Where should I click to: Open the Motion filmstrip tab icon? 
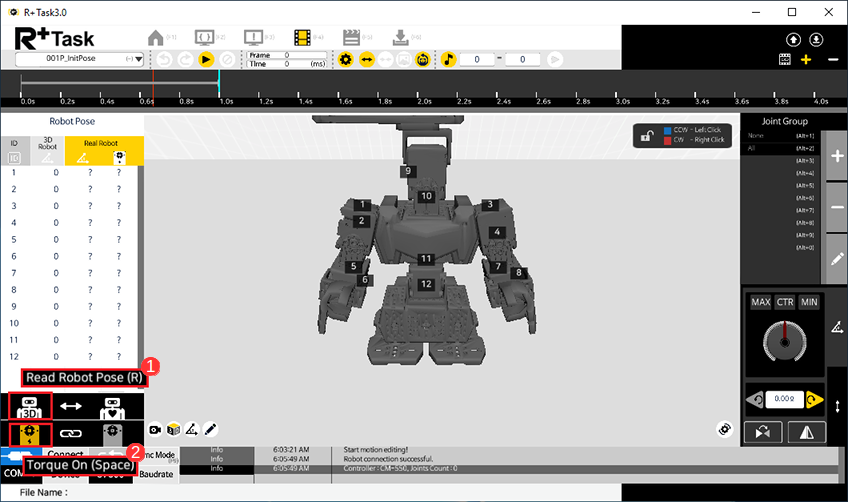point(303,38)
